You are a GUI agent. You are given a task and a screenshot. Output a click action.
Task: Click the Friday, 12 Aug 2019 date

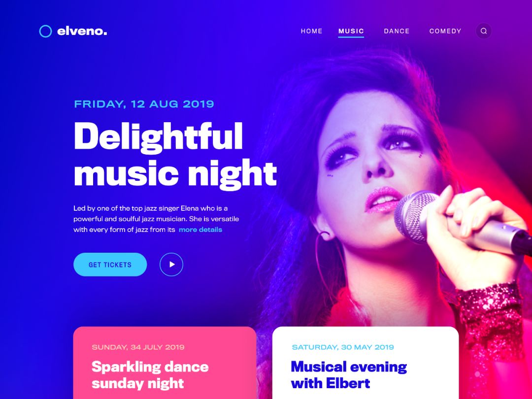pos(144,104)
